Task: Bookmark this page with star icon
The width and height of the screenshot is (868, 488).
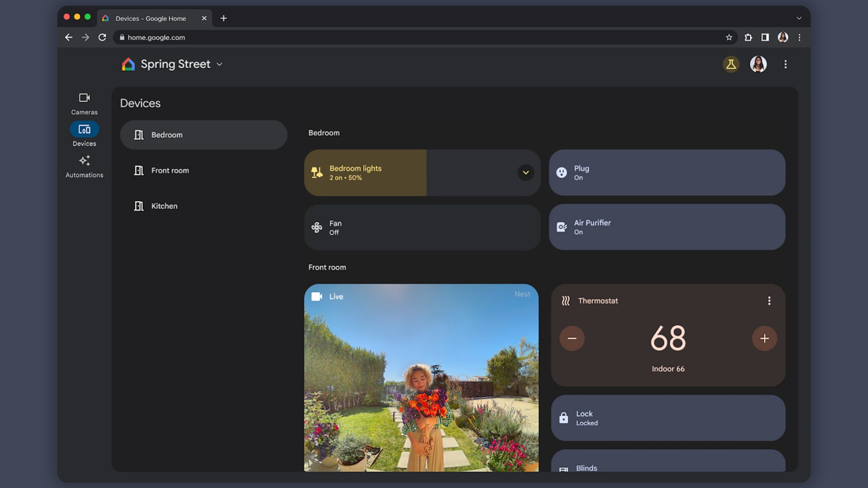Action: 728,37
